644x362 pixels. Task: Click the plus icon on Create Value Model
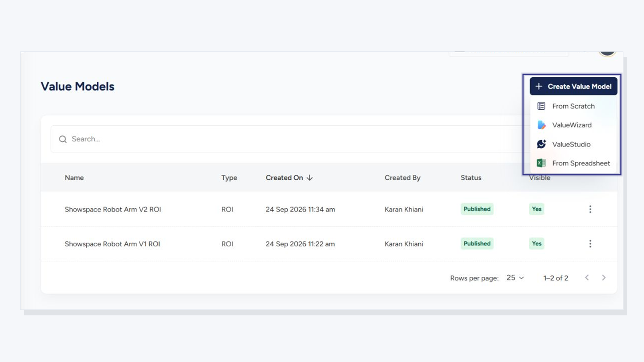point(539,86)
